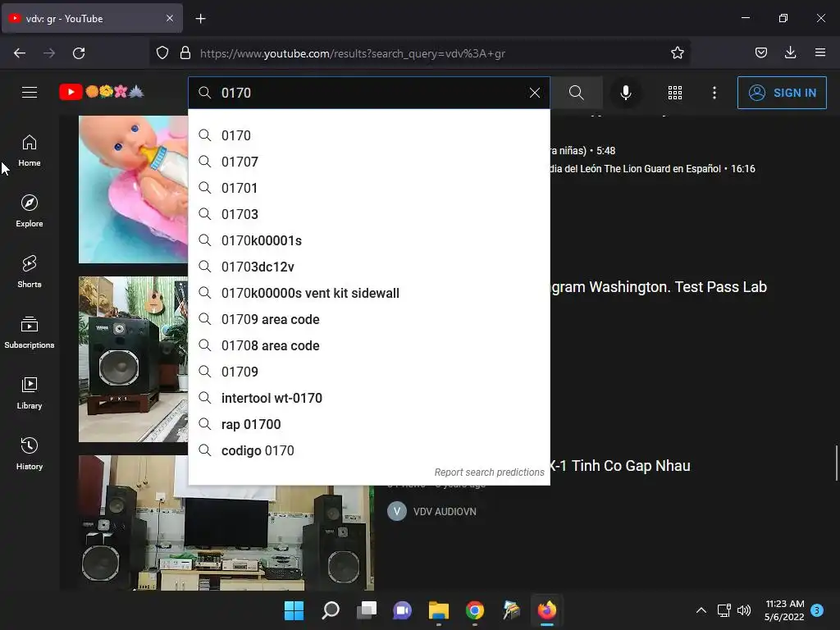Choose "0170k00000s vent kit sidewall" suggestion
This screenshot has width=840, height=630.
(369, 293)
